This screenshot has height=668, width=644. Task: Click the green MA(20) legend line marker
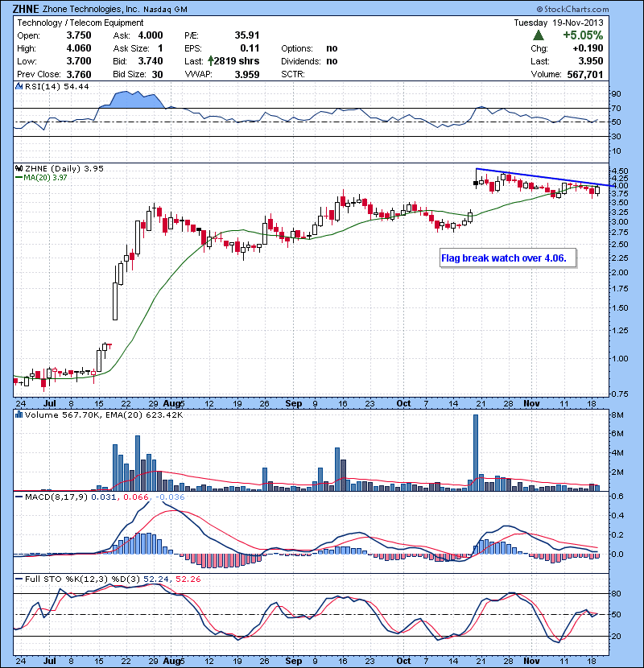pyautogui.click(x=18, y=177)
